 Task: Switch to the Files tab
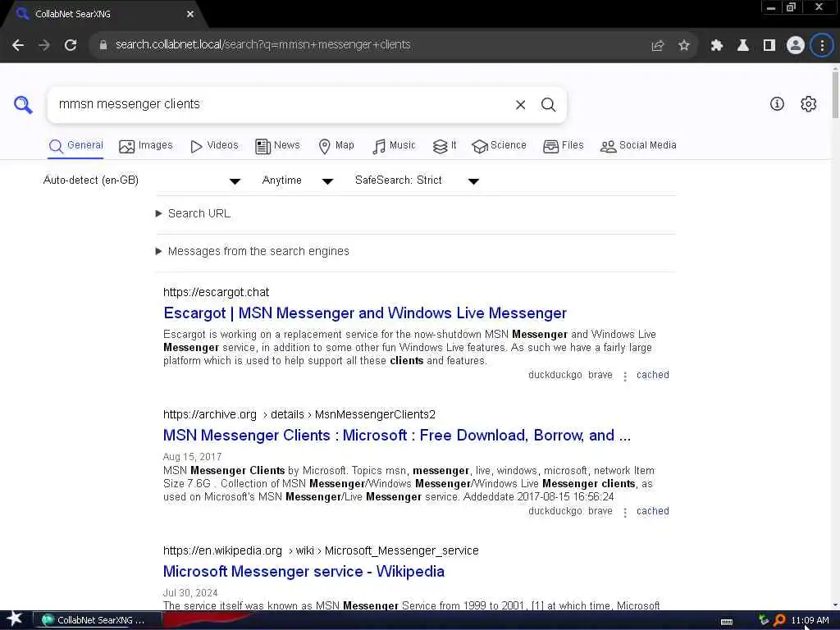563,146
